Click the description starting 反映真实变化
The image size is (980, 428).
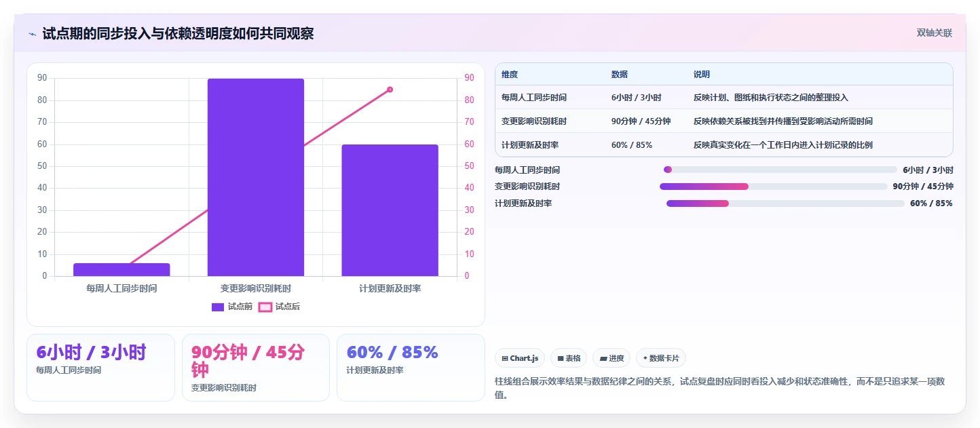pos(783,145)
